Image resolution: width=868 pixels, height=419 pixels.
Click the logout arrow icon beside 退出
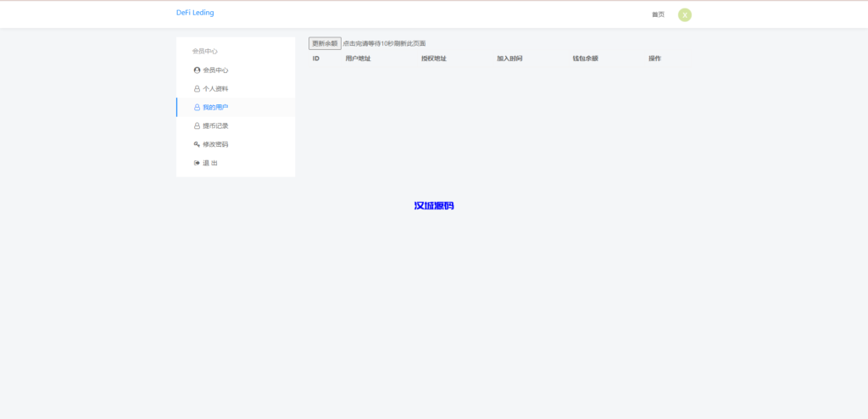click(x=197, y=163)
